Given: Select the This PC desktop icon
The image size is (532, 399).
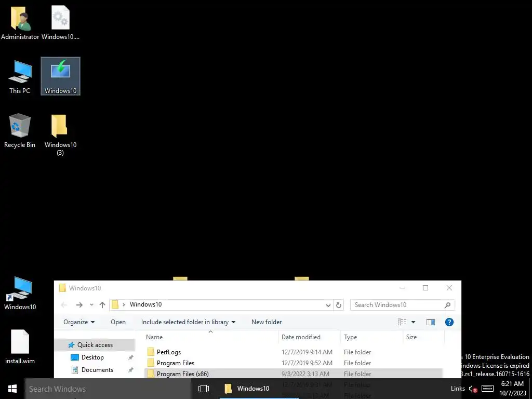Looking at the screenshot, I should [x=20, y=77].
